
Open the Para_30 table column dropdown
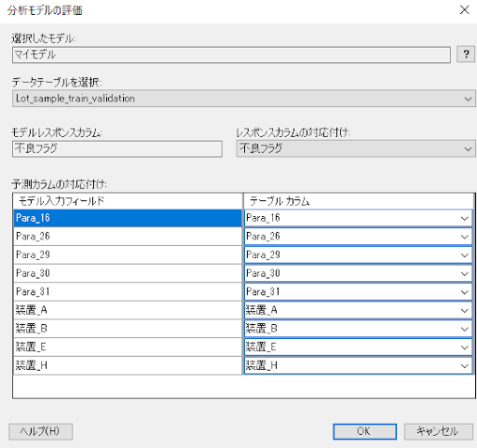pos(359,273)
